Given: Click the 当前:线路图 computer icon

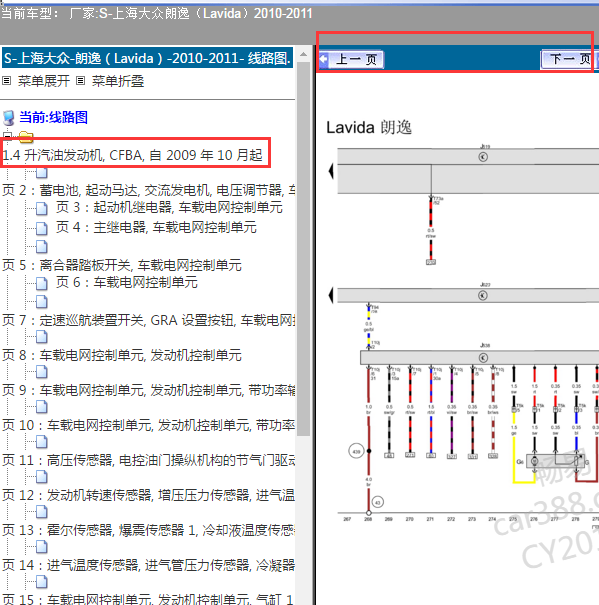Looking at the screenshot, I should pos(8,118).
